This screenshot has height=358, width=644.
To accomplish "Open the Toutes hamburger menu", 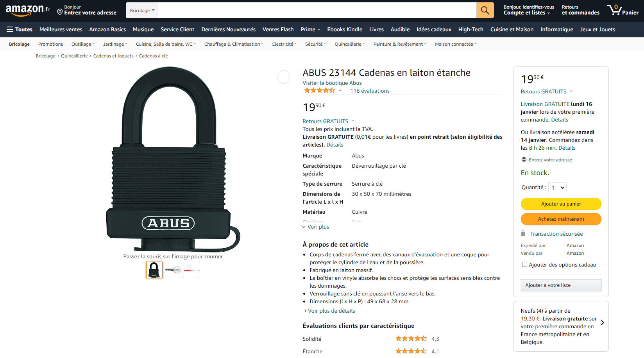I will click(19, 29).
